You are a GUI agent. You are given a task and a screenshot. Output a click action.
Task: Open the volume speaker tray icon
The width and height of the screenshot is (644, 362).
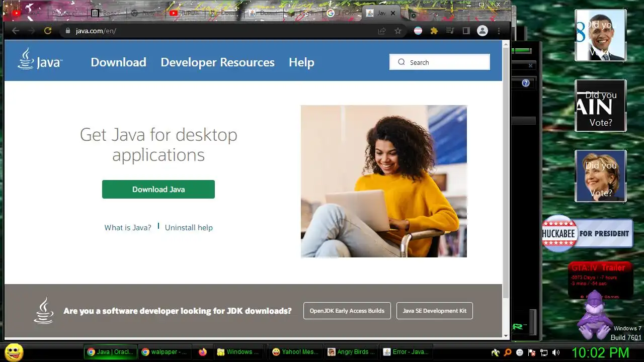click(556, 352)
